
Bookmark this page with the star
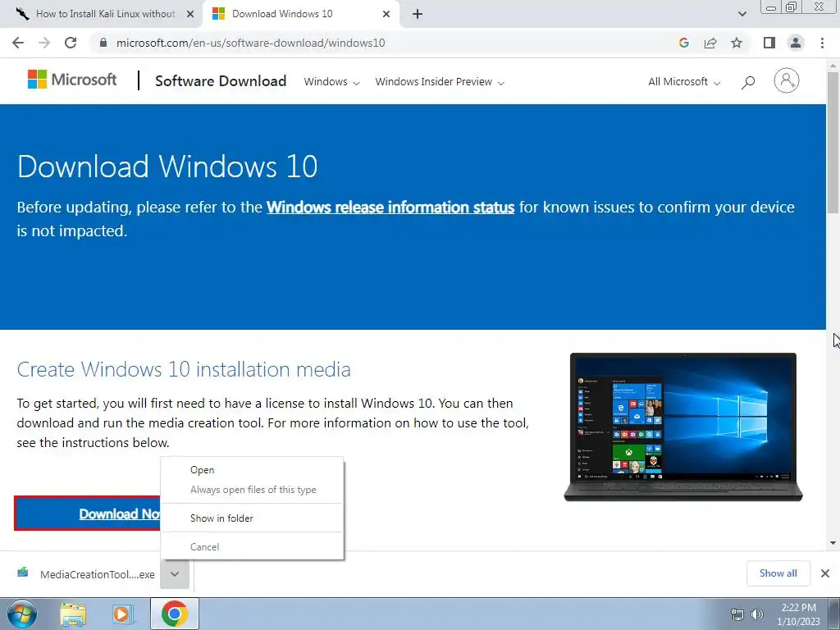pos(737,43)
